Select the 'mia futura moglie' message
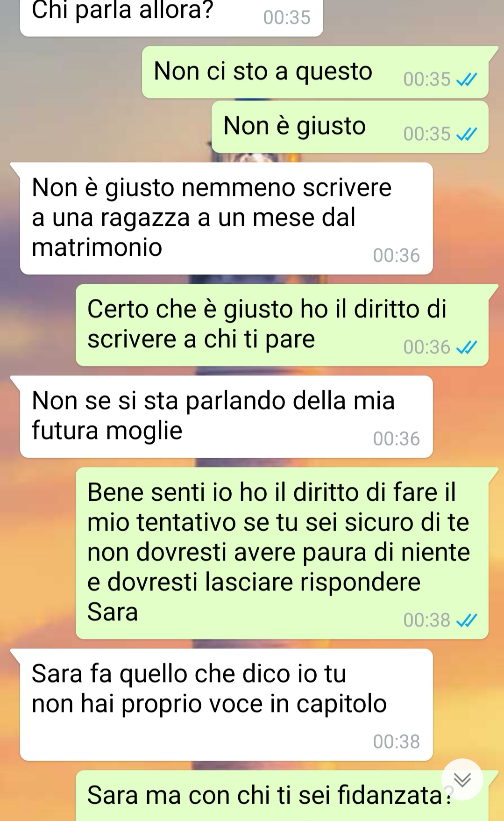 [x=227, y=417]
